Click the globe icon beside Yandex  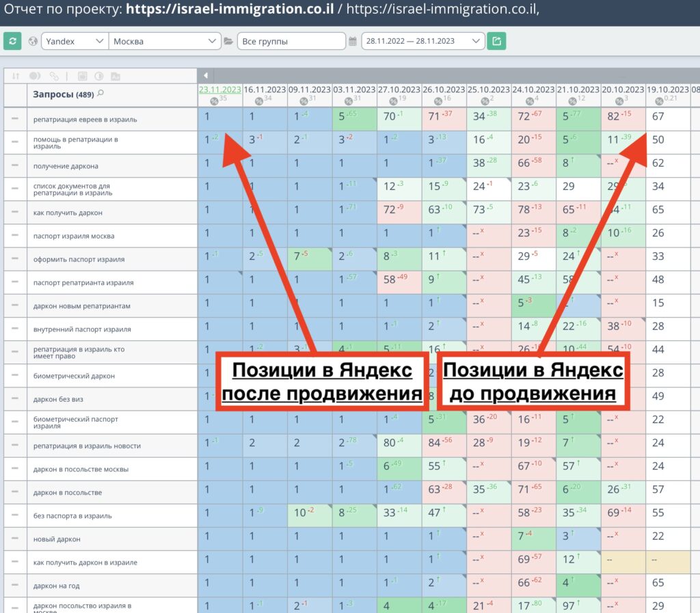(33, 41)
